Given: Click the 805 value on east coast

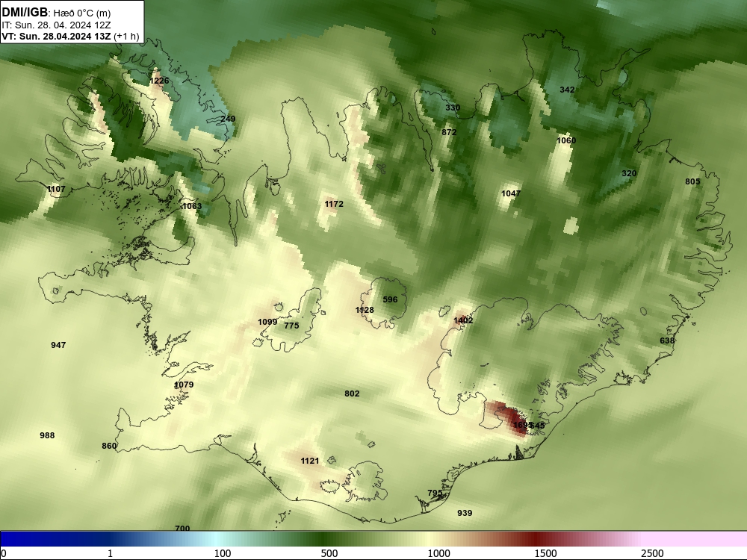Looking at the screenshot, I should pos(692,181).
